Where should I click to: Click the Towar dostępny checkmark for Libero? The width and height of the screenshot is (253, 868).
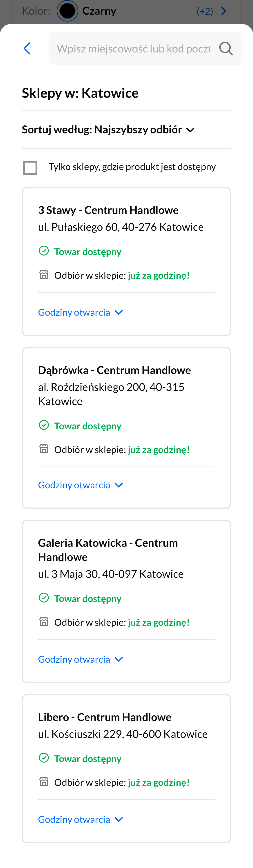pos(44,759)
